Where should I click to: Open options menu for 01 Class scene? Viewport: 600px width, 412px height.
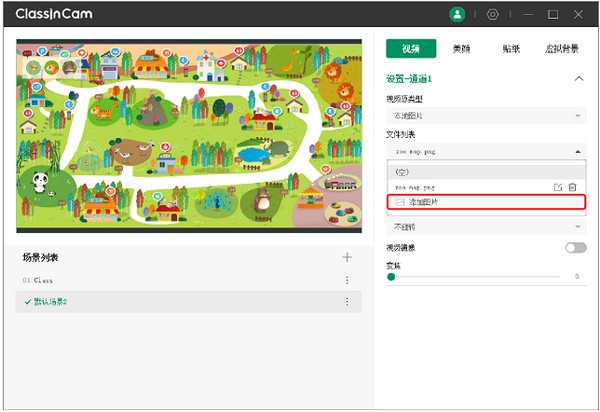(x=347, y=280)
